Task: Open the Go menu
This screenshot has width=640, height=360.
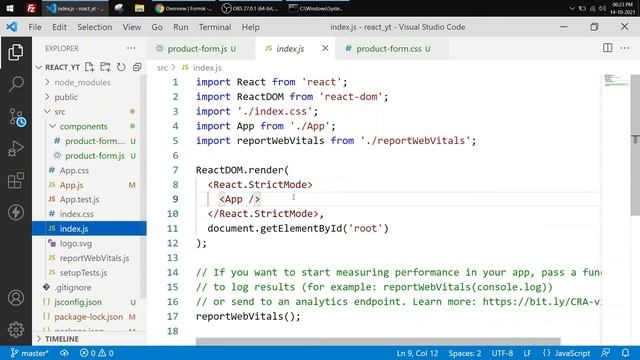Action: [x=157, y=27]
